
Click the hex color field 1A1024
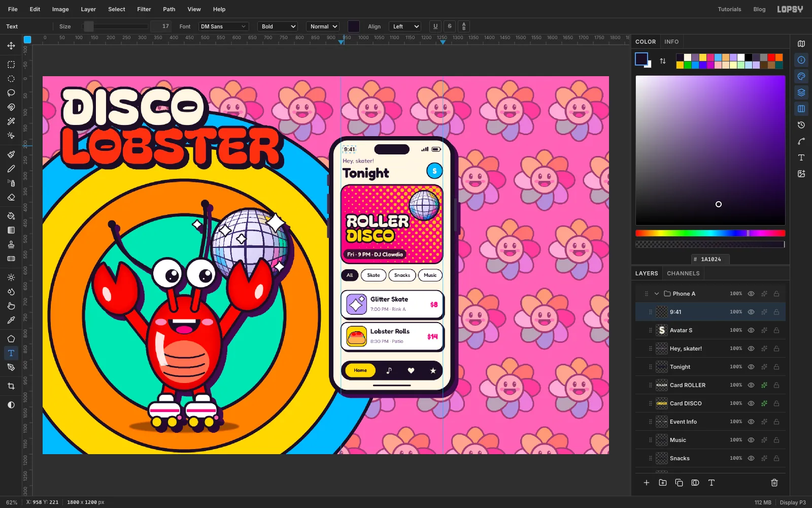[710, 259]
